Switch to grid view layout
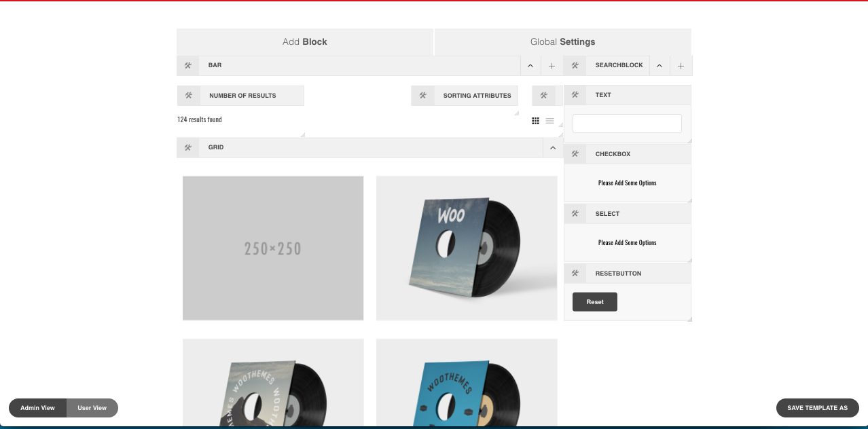 tap(535, 121)
